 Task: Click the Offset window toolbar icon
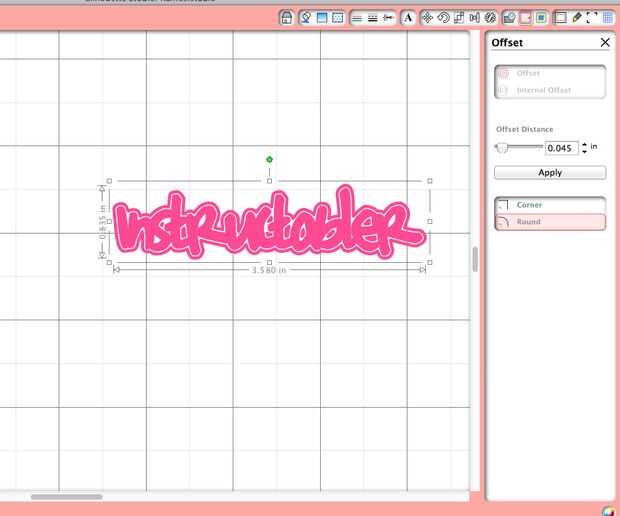(525, 18)
